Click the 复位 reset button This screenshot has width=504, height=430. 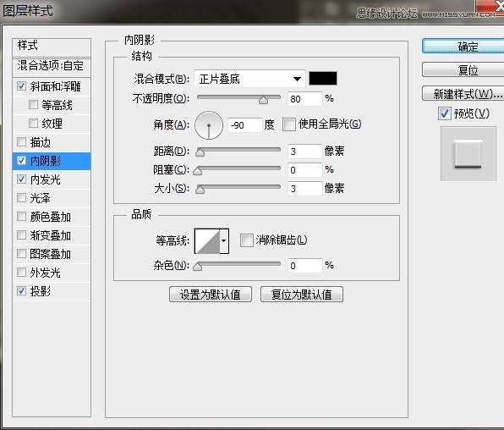[463, 69]
